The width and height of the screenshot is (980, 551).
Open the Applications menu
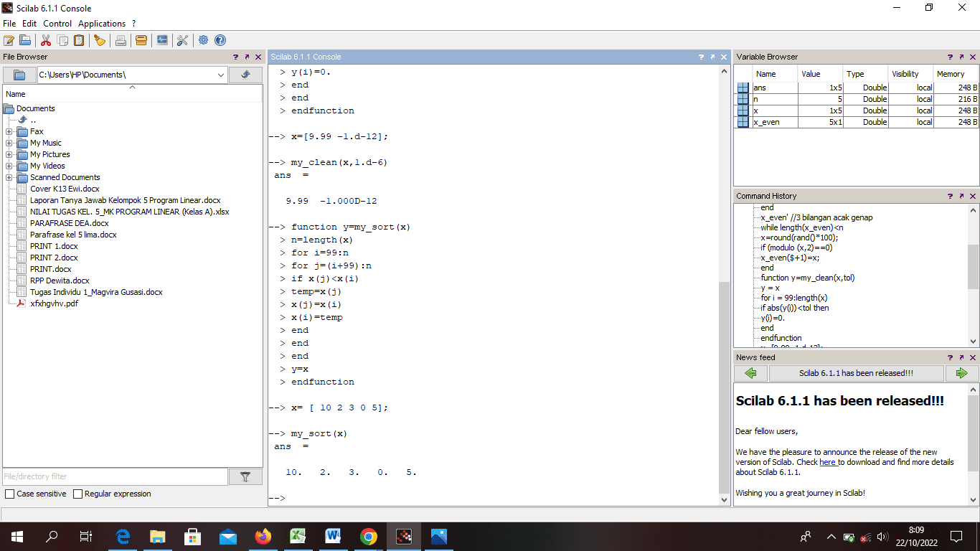click(102, 24)
